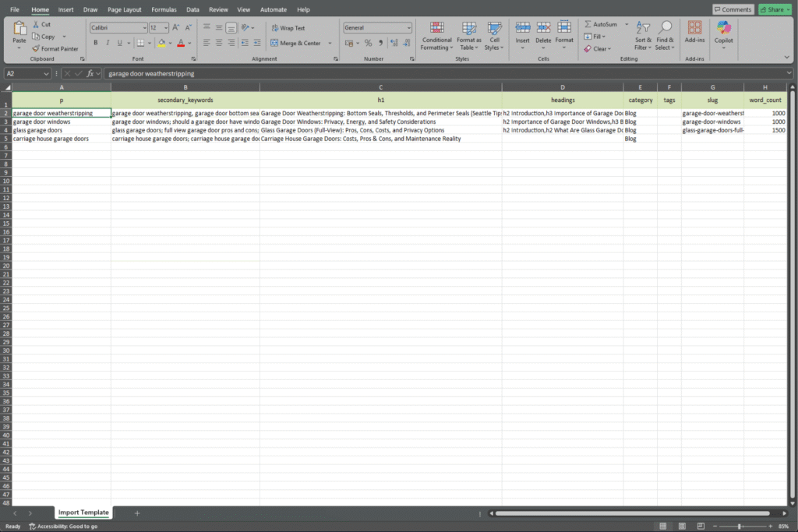Click the Share button

click(x=773, y=9)
